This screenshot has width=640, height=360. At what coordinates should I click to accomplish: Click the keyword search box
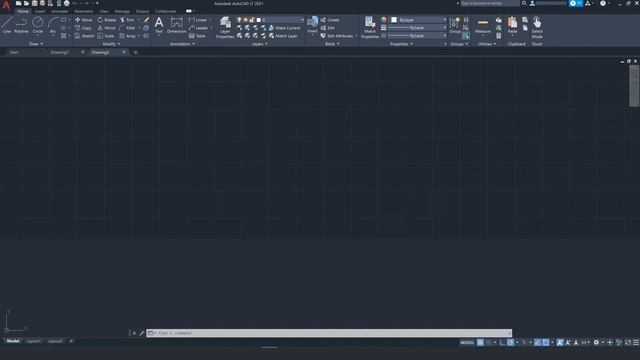point(490,3)
